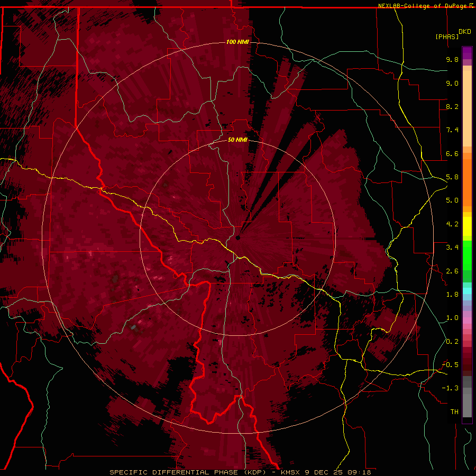Click the [PHAS] legend label
The width and height of the screenshot is (476, 476).
[x=447, y=36]
